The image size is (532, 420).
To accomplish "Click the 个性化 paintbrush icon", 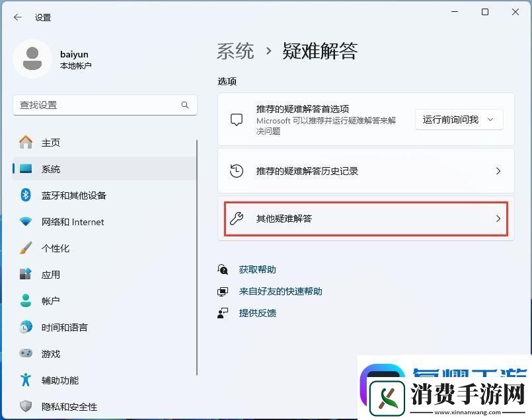I will coord(26,248).
